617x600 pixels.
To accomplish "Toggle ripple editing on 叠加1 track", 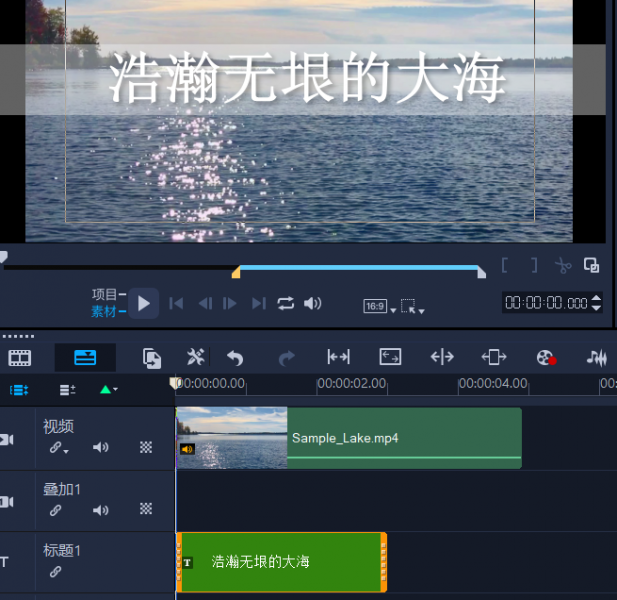I will [x=55, y=510].
